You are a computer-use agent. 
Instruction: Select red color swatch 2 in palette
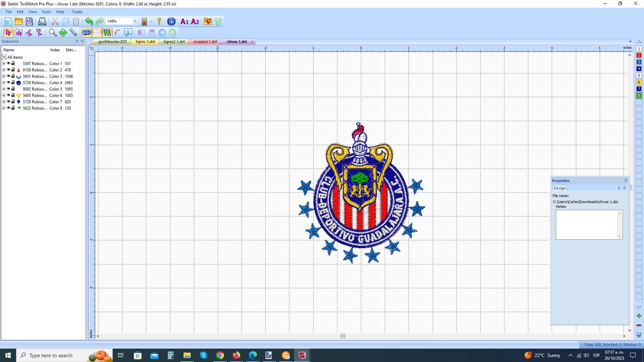tap(639, 55)
